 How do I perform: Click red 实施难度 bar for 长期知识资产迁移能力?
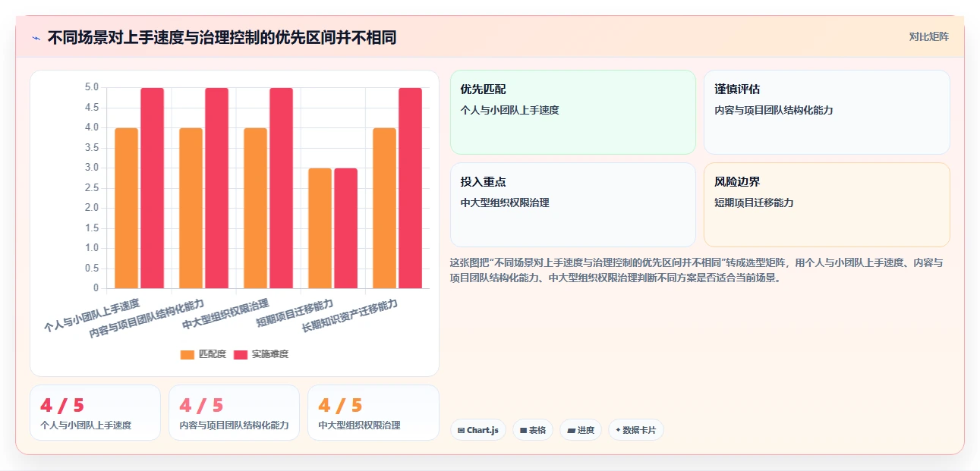410,188
